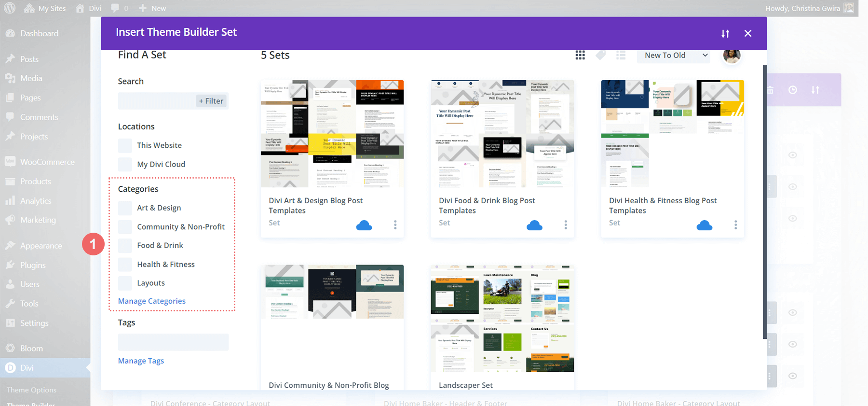868x406 pixels.
Task: Check the This Website location
Action: click(125, 145)
